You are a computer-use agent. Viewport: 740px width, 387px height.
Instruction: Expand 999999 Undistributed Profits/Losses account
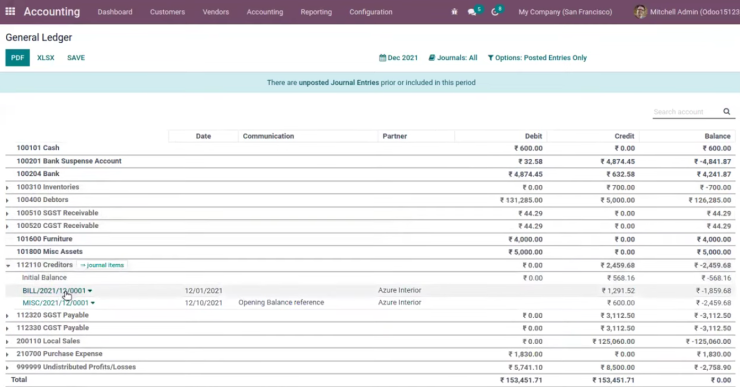pyautogui.click(x=8, y=368)
